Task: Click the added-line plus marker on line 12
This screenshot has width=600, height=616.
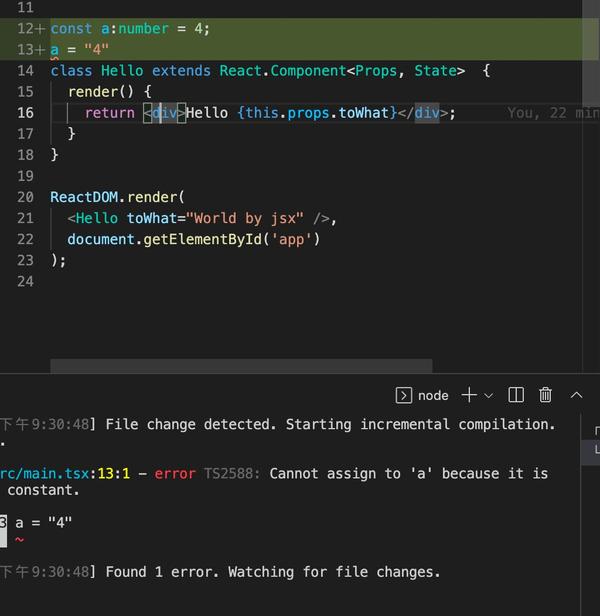Action: pyautogui.click(x=40, y=29)
